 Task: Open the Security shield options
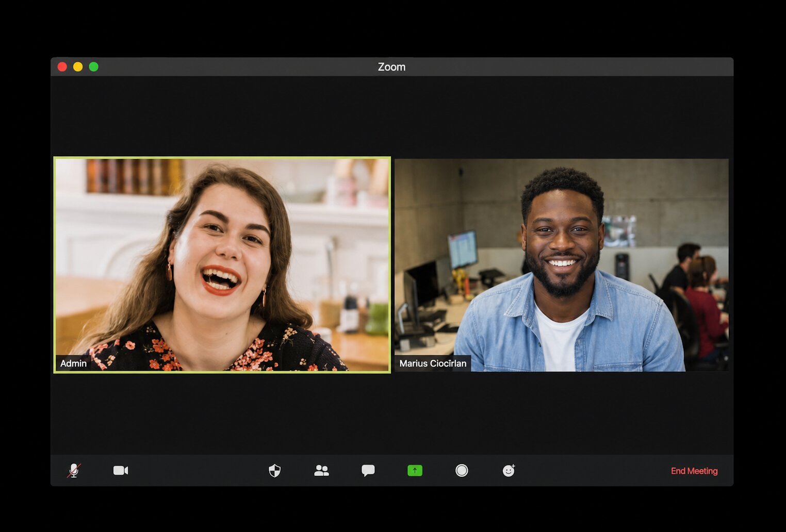[x=275, y=470]
